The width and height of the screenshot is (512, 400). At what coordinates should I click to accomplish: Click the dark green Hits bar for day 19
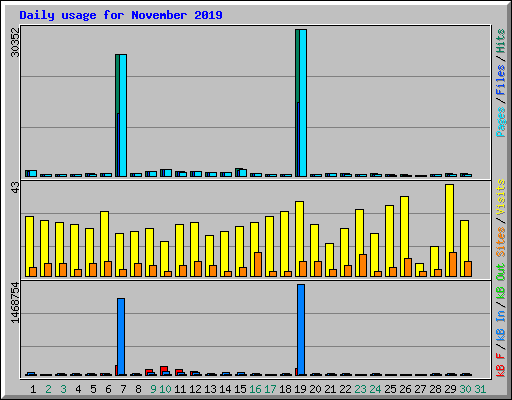[297, 66]
